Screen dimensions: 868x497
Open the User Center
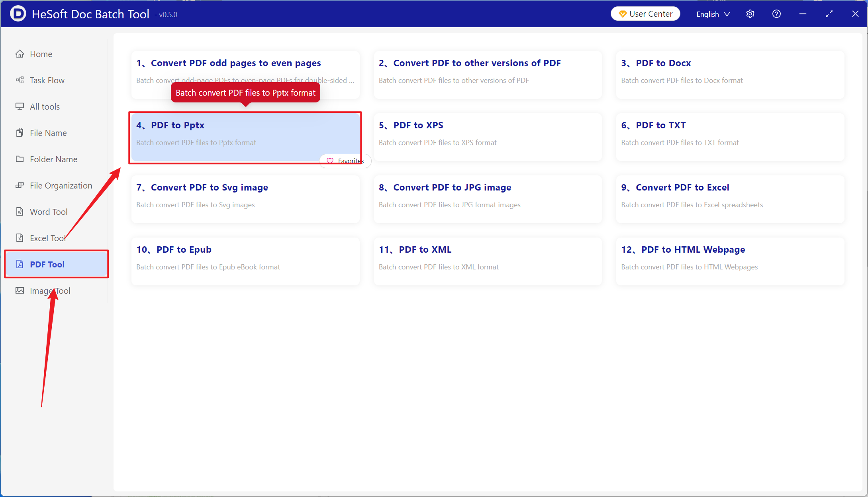[645, 14]
